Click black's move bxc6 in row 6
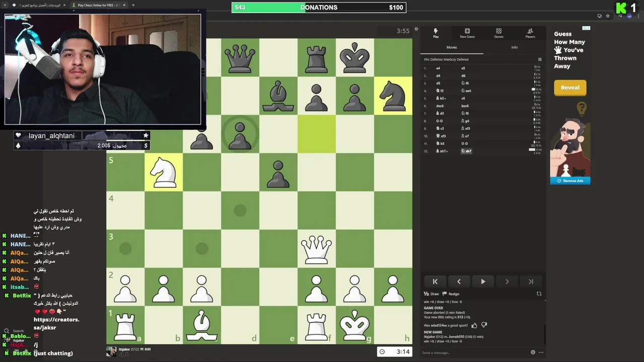The image size is (644, 362). coord(465,106)
